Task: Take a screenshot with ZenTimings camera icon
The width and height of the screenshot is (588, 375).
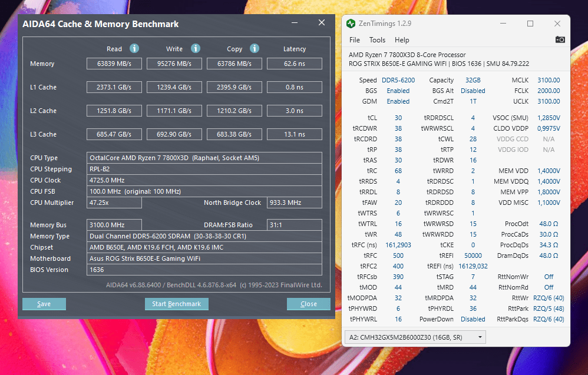Action: (560, 39)
